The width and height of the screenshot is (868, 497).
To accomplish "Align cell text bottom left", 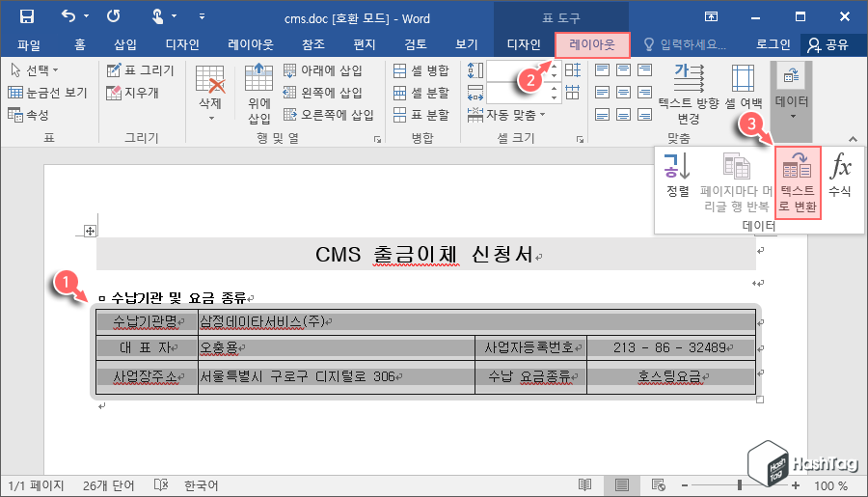I will point(602,114).
